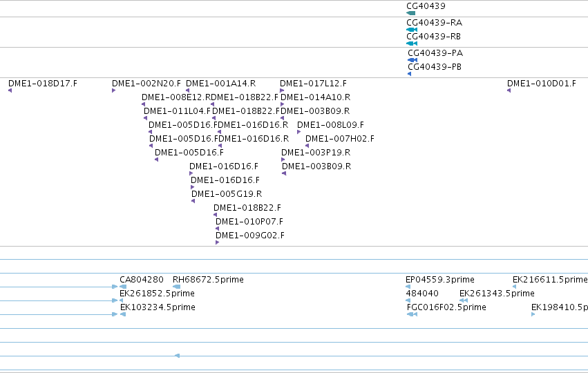
Task: Click the EST label EK261852.5prime
Action: [x=157, y=294]
